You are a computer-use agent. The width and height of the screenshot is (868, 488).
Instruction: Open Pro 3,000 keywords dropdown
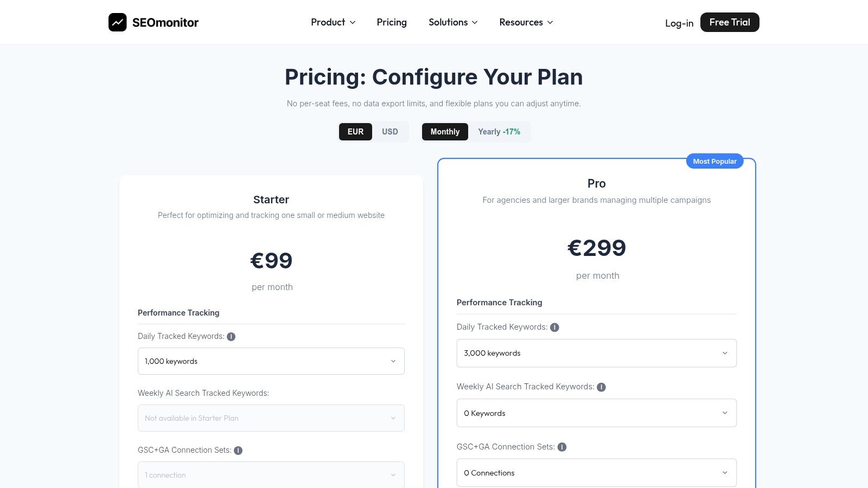tap(597, 353)
